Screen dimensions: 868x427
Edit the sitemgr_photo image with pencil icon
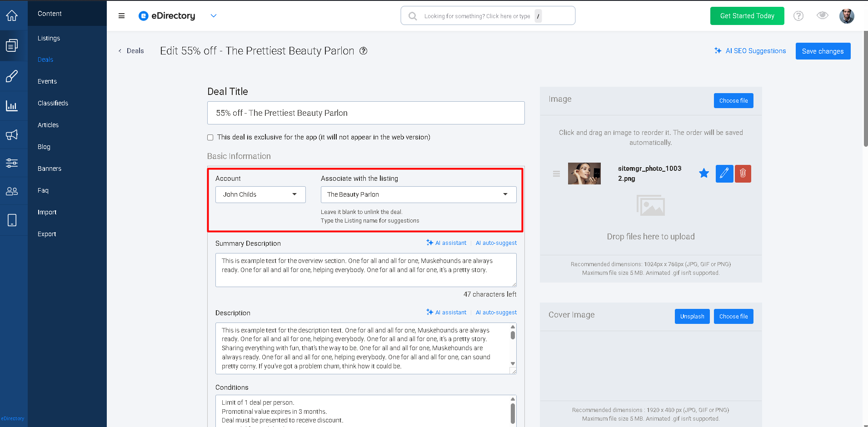click(724, 174)
